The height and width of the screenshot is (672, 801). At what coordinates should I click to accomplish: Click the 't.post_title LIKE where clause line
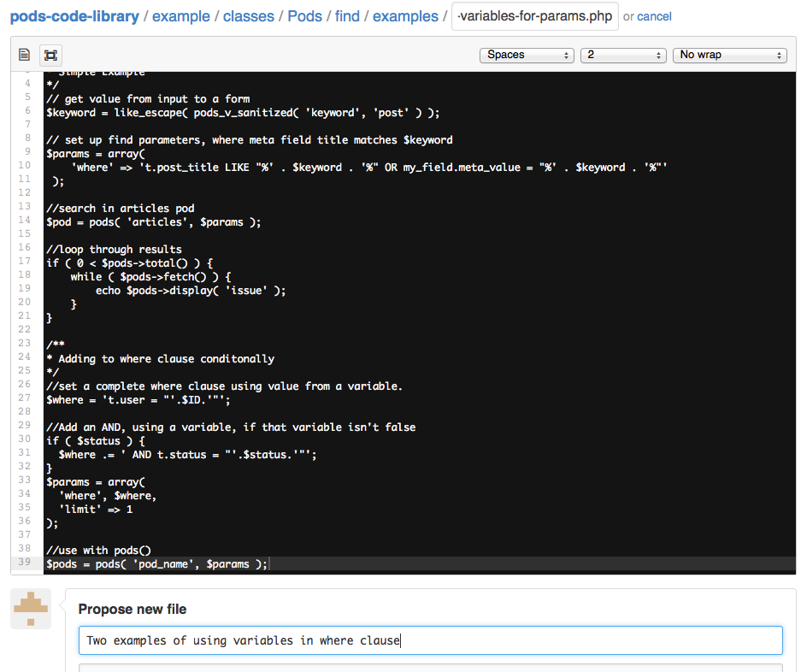coord(368,167)
